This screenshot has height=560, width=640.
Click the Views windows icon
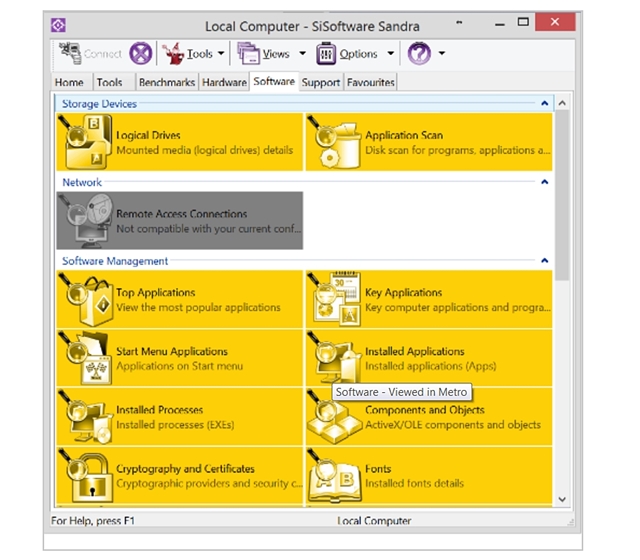click(x=249, y=53)
